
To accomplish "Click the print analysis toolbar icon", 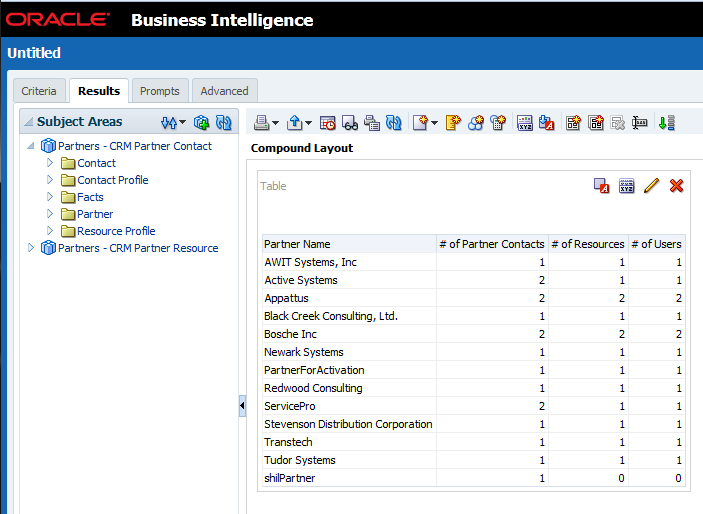I will [260, 123].
